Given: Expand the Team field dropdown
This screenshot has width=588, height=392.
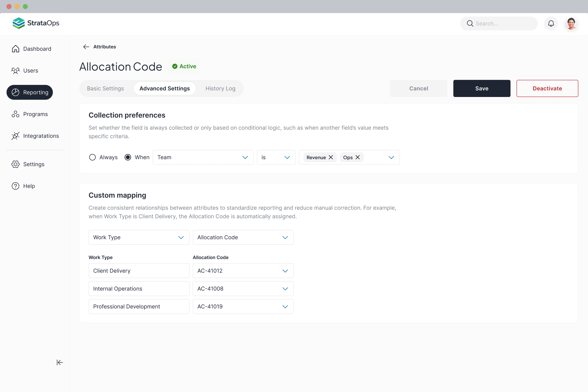Looking at the screenshot, I should point(203,157).
